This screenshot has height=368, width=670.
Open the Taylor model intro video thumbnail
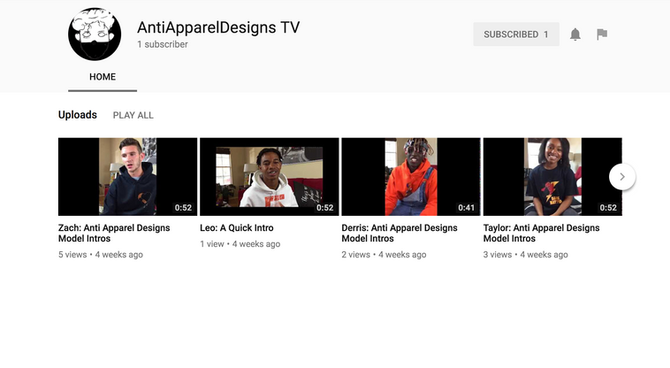(552, 177)
